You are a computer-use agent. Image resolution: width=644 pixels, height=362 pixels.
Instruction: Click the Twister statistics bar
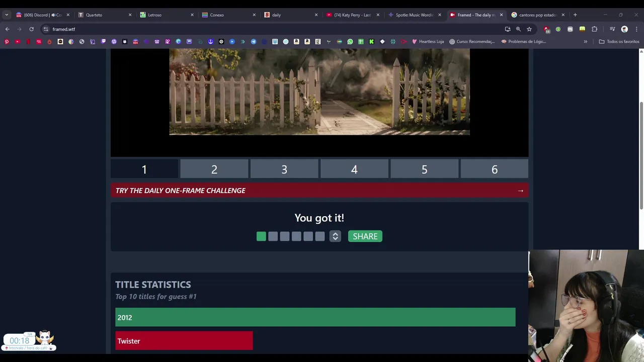coord(184,341)
